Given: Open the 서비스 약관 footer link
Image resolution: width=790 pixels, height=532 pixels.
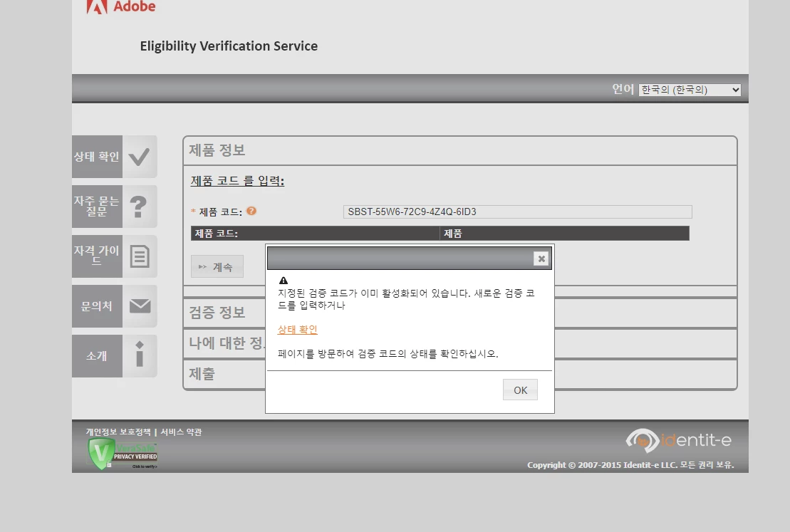Looking at the screenshot, I should coord(181,432).
